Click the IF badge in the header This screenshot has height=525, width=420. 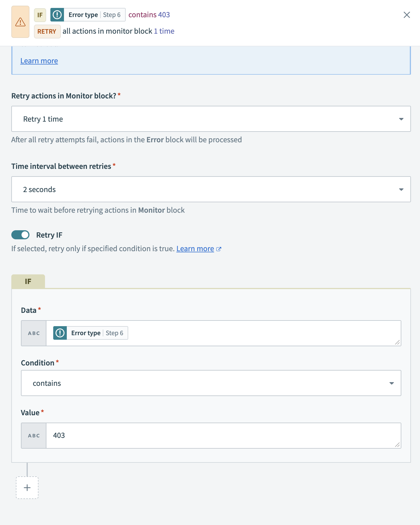click(40, 15)
